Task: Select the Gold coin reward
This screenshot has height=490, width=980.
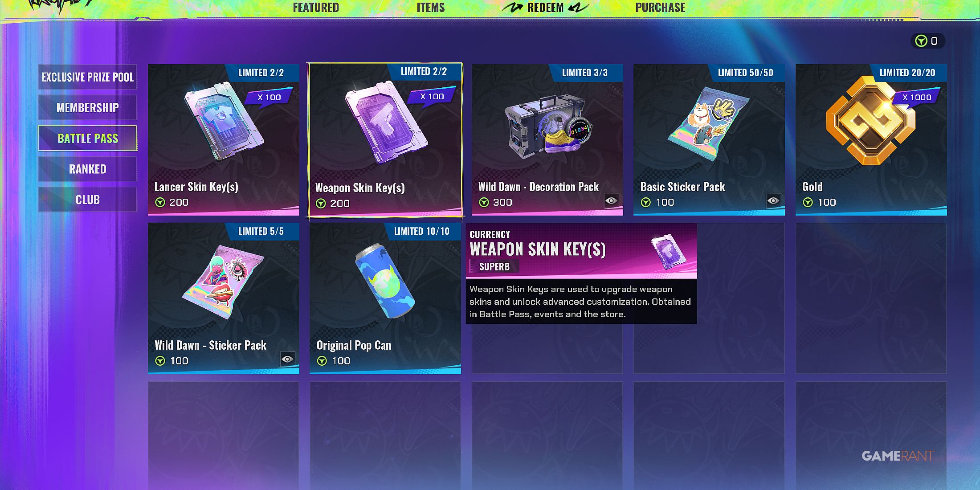Action: (871, 120)
